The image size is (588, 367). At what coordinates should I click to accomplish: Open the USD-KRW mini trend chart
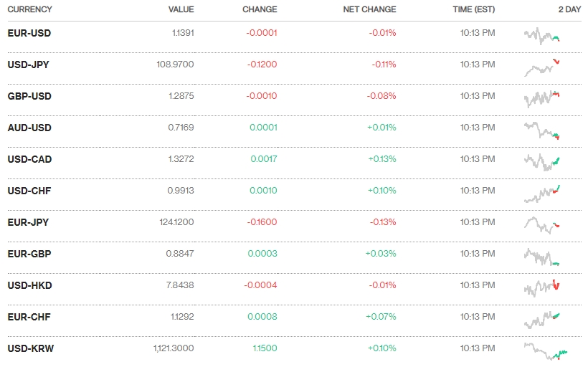[545, 351]
